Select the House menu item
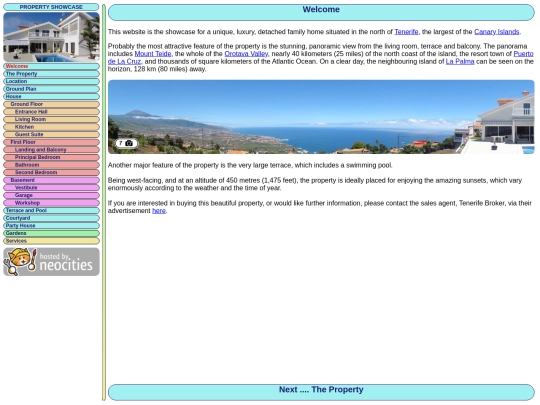 pos(51,96)
